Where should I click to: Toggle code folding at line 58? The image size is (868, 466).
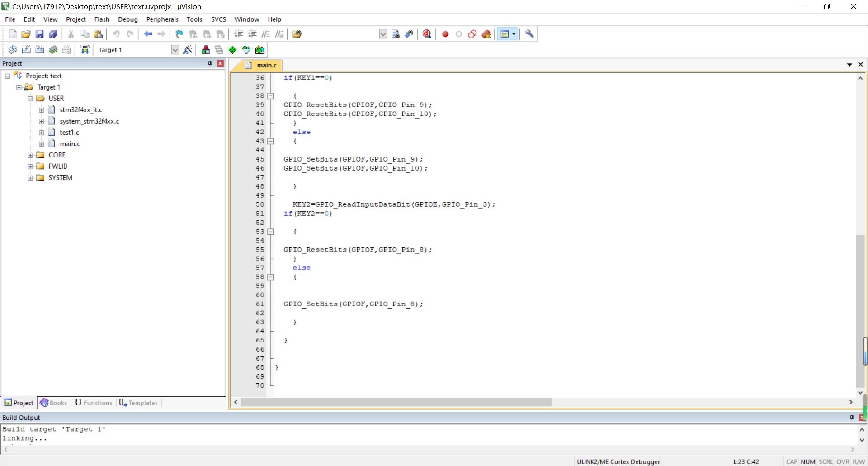pyautogui.click(x=270, y=277)
